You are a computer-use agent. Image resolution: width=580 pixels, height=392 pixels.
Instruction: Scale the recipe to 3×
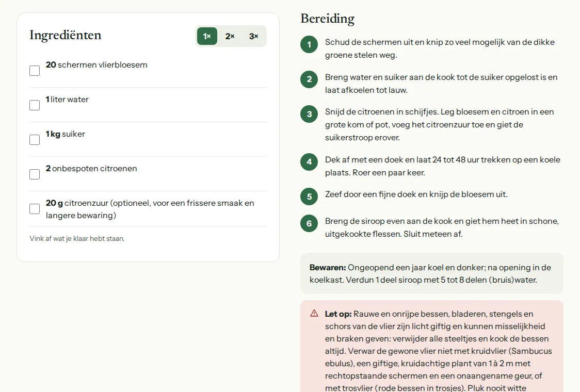[253, 36]
